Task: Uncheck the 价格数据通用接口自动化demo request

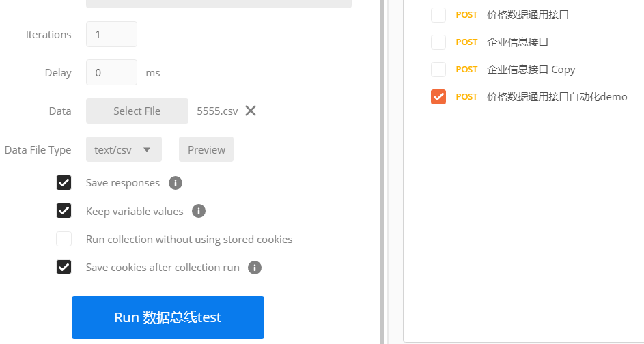Action: tap(438, 97)
